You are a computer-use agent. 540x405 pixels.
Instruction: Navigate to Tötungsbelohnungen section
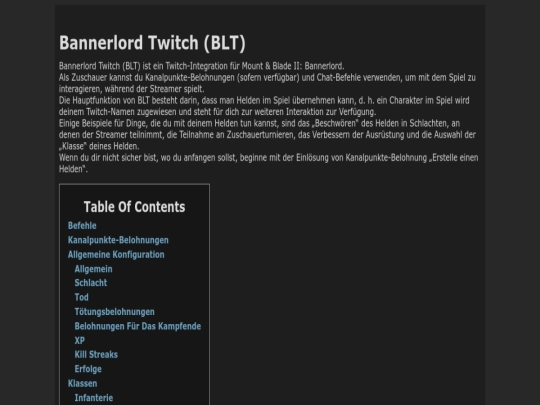tap(115, 312)
